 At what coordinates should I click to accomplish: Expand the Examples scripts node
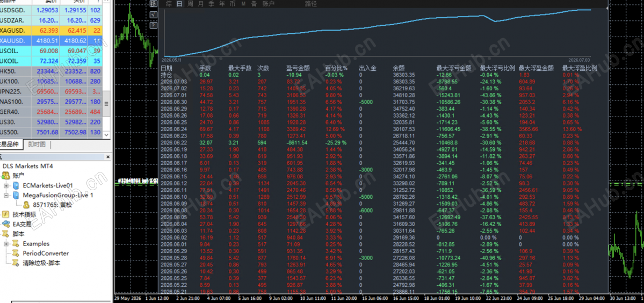click(6, 244)
